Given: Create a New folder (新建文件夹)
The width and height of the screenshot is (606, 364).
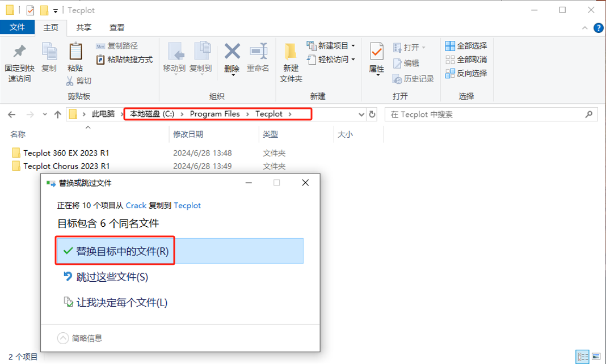Looking at the screenshot, I should click(291, 62).
